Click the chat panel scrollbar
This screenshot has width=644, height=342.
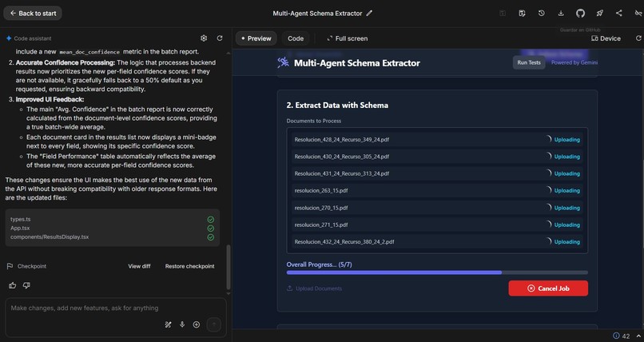click(229, 267)
